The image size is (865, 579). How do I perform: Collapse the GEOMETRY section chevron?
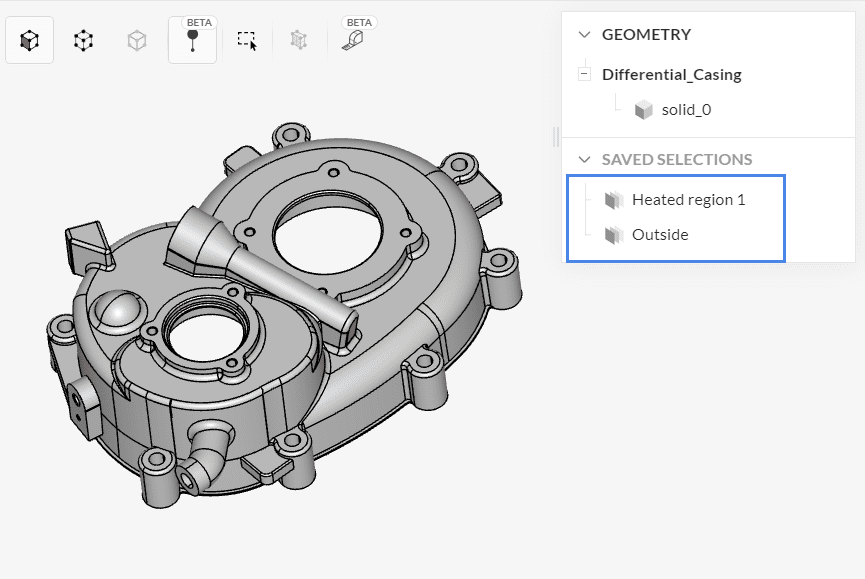click(585, 34)
